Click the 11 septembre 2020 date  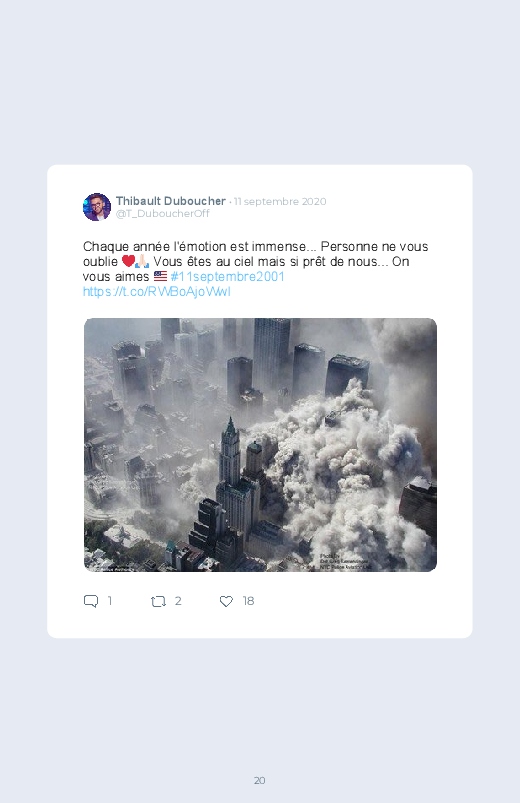point(280,201)
